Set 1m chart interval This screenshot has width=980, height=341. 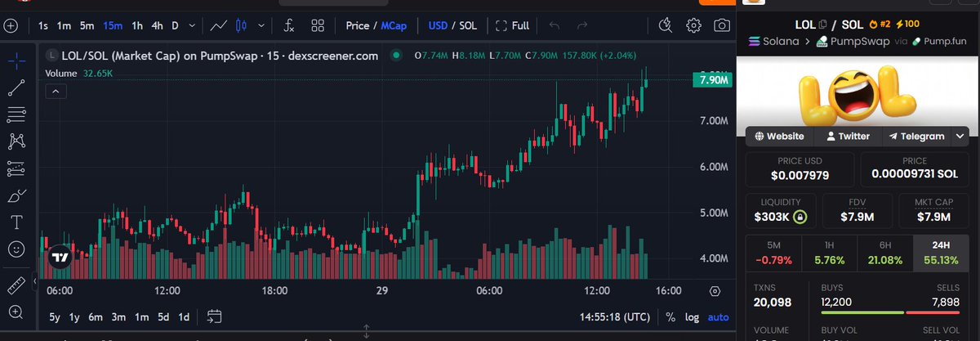coord(64,25)
